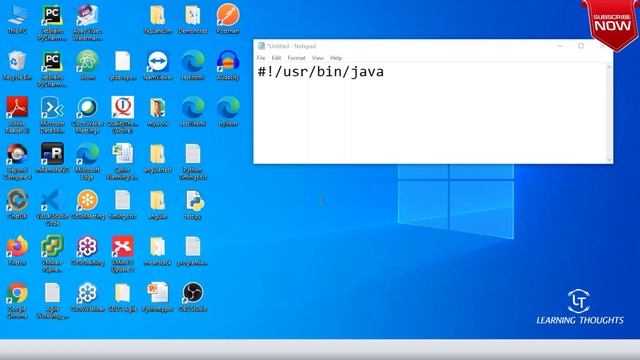Open the This PC desktop icon
The height and width of the screenshot is (360, 640).
17,20
